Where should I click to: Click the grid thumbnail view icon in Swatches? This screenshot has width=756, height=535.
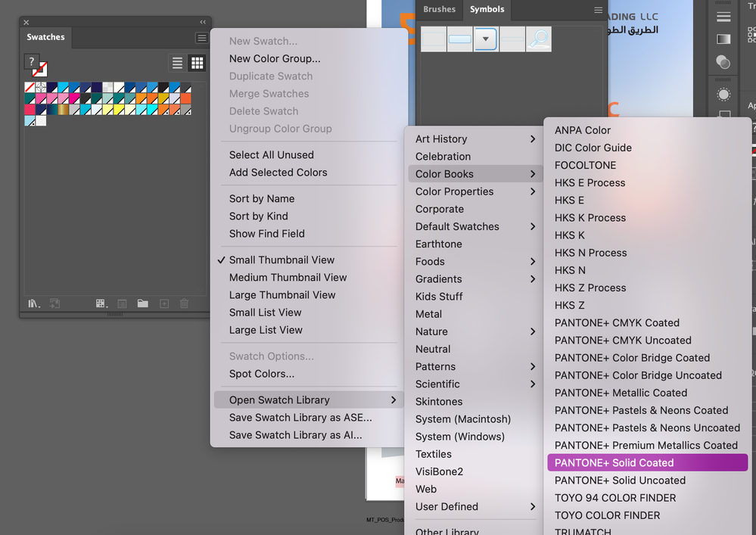tap(197, 63)
